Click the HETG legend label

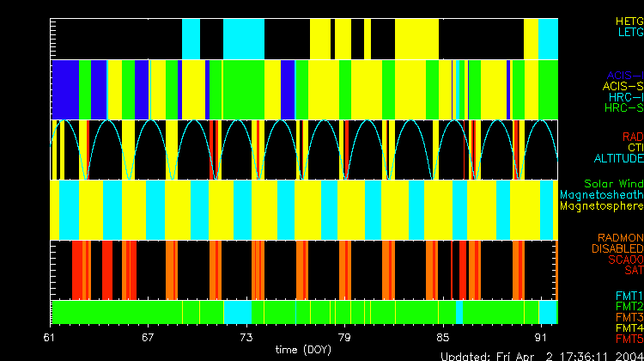[629, 20]
